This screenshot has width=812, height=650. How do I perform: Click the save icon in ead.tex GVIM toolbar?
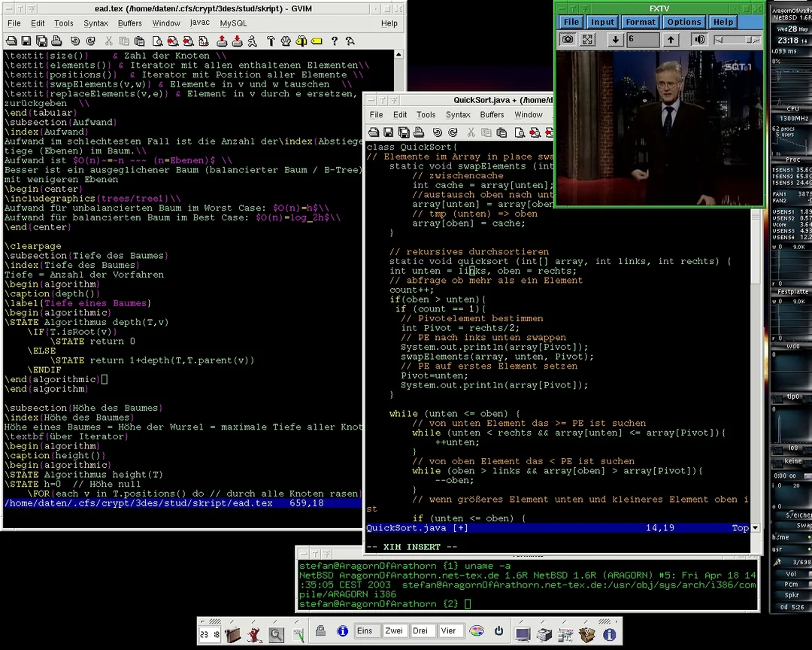26,41
